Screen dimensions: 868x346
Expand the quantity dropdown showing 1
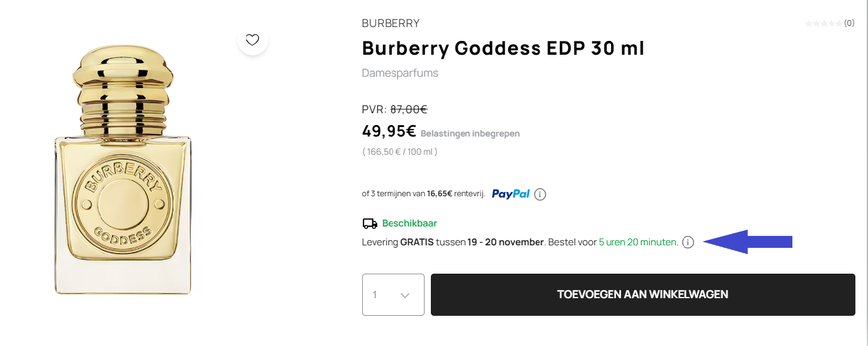point(393,294)
